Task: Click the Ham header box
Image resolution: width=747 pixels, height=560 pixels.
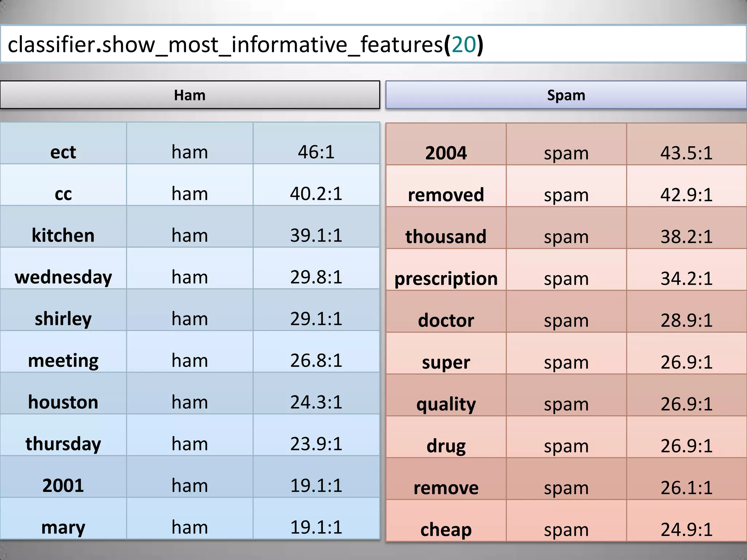Action: click(x=190, y=95)
